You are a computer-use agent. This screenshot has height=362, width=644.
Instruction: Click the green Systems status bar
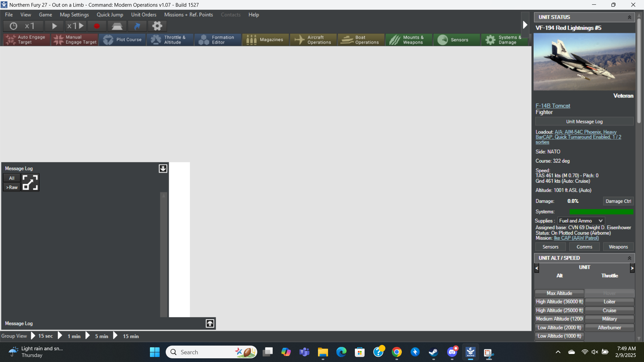tap(601, 212)
